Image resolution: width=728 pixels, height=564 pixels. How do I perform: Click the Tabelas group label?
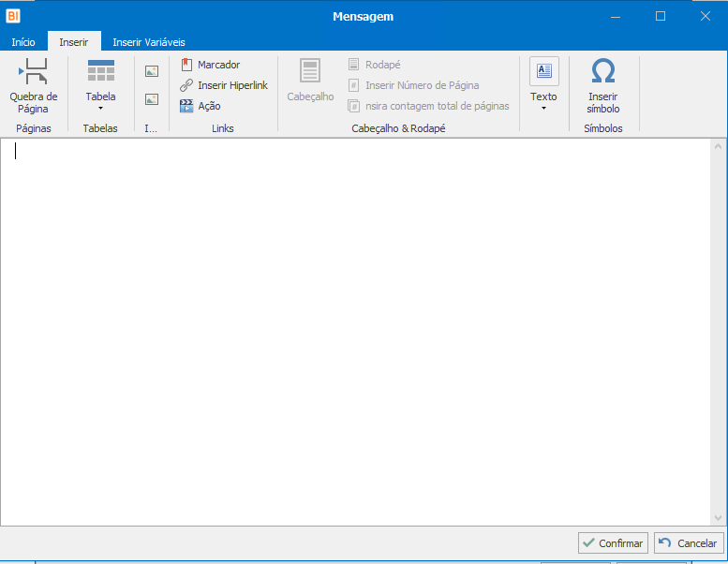[x=100, y=128]
